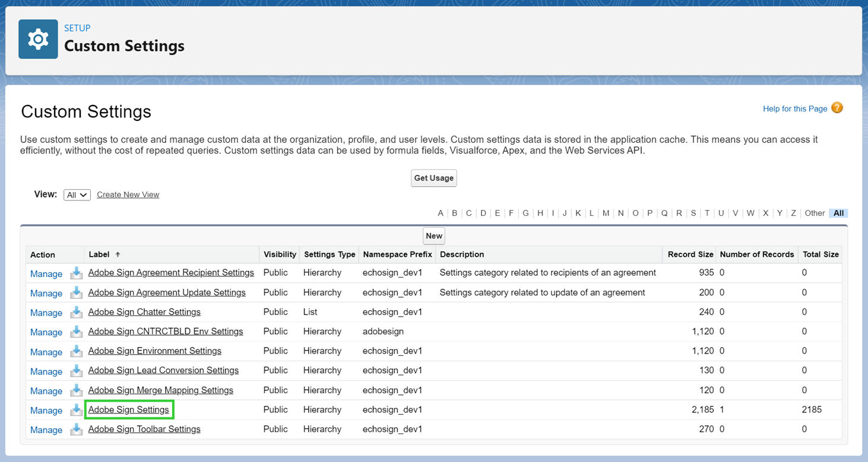The width and height of the screenshot is (868, 462).
Task: Manage Adobe Sign CNTRCTBLD Env Settings
Action: click(46, 333)
